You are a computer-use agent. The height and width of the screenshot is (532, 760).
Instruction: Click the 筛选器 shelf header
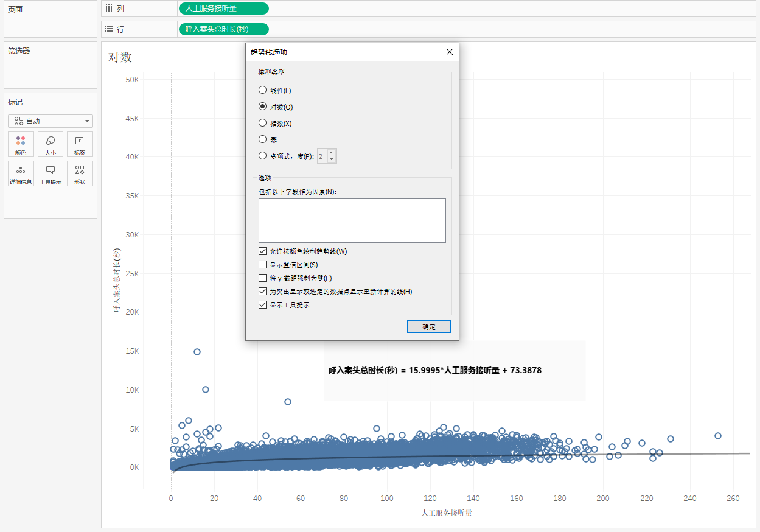click(x=19, y=51)
